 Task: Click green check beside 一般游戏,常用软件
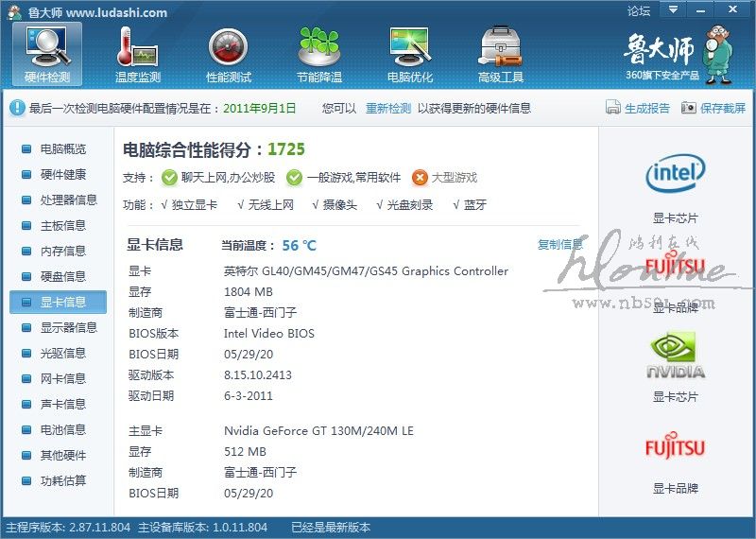294,178
